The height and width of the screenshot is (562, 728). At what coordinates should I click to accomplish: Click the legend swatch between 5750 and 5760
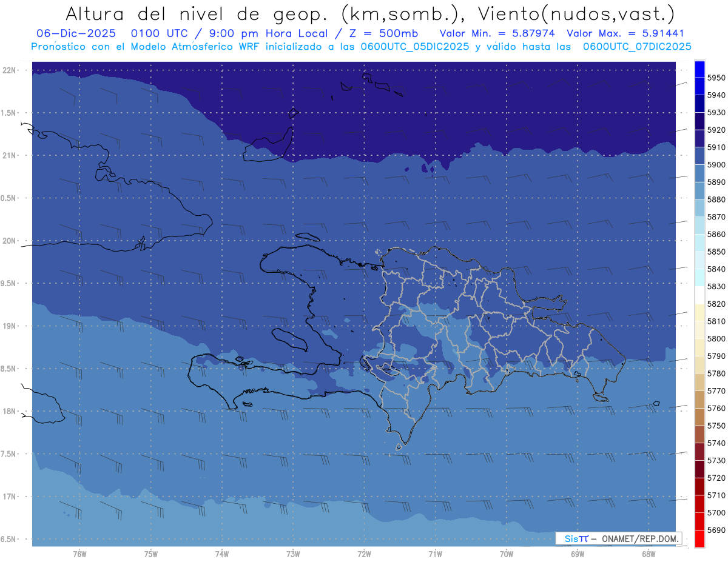click(x=699, y=417)
